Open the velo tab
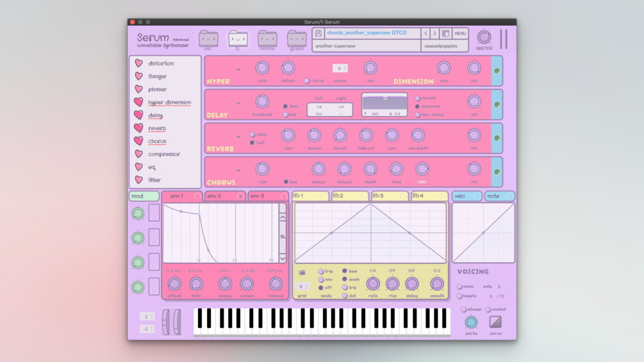 click(x=467, y=196)
